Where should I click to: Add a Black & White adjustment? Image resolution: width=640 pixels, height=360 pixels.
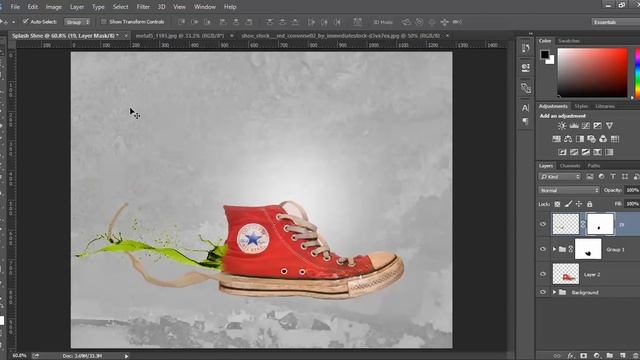(580, 139)
